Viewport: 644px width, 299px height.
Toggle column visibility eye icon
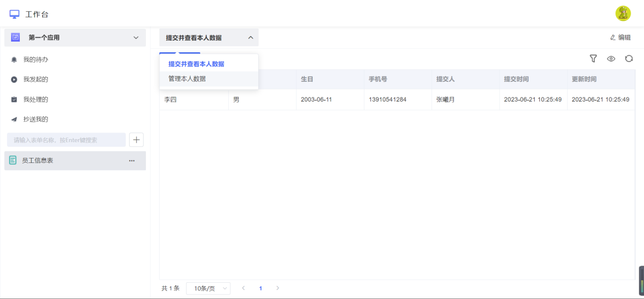(611, 58)
